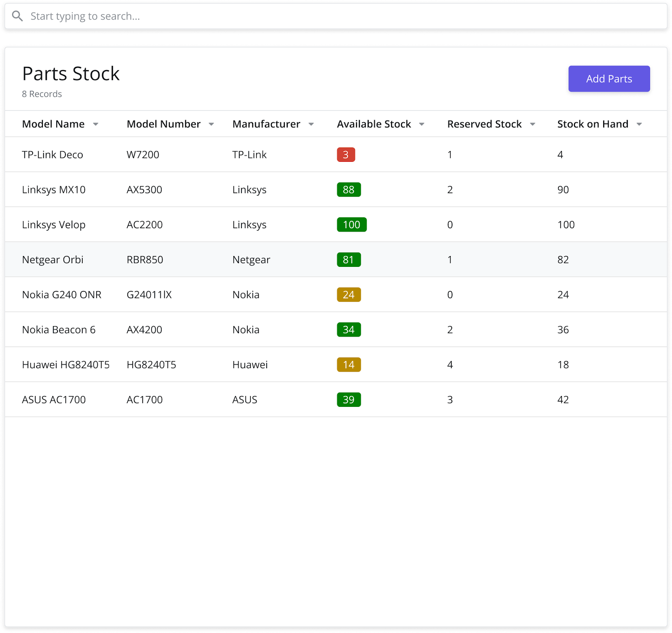Click Nokia manufacturer in the Beacon 6 row
672x633 pixels.
pos(246,330)
